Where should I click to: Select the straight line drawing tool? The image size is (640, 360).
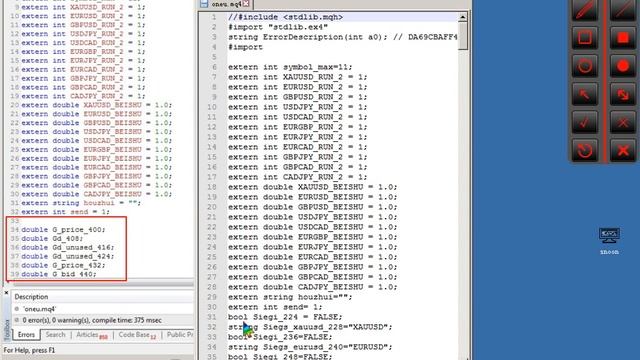pos(623,10)
